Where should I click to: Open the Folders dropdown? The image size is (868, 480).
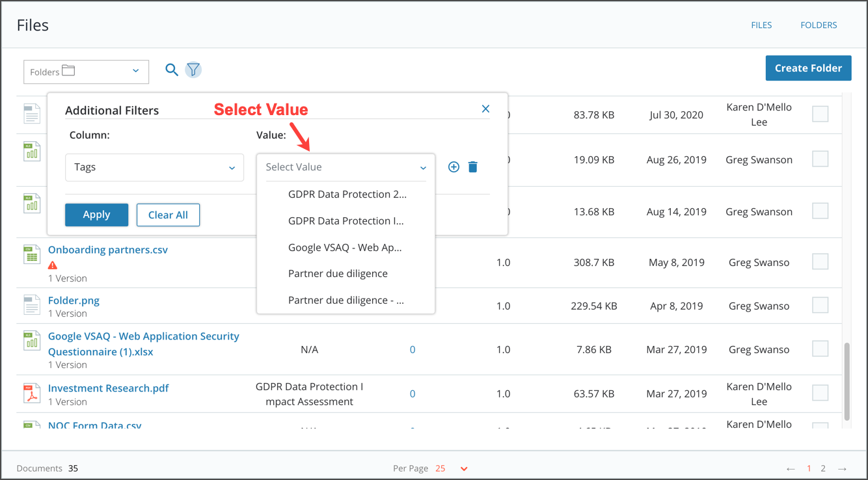pyautogui.click(x=86, y=72)
